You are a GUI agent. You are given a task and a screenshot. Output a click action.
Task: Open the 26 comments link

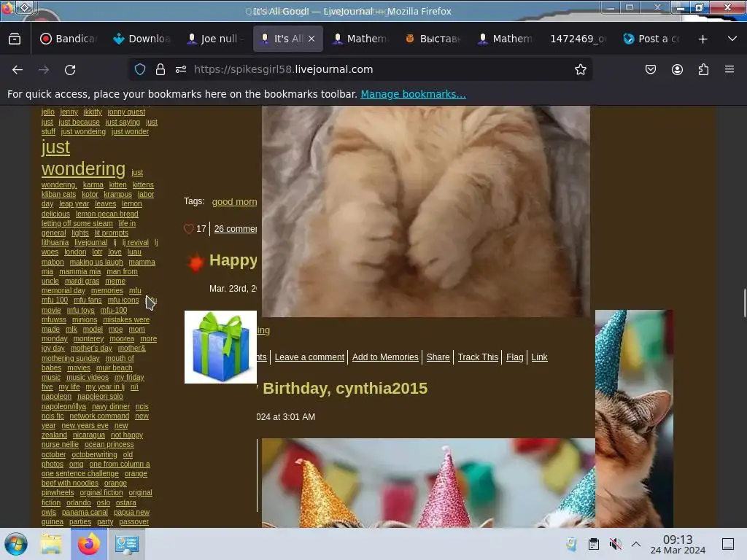click(x=236, y=229)
